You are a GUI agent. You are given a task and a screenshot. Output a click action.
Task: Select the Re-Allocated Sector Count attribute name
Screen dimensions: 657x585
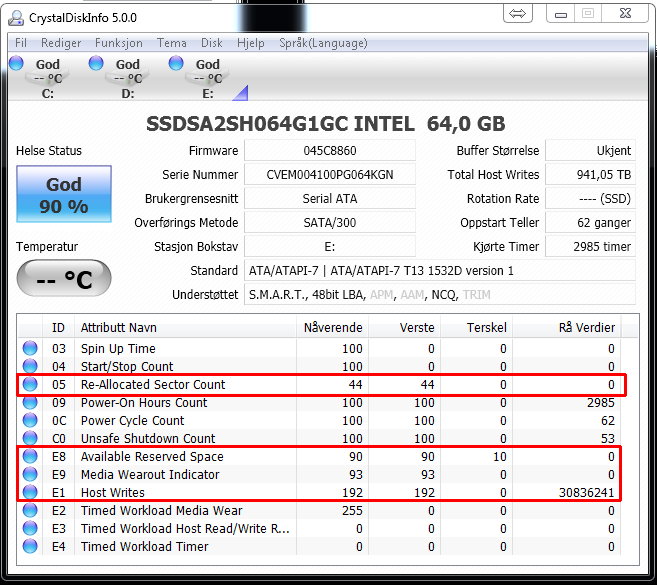click(153, 384)
